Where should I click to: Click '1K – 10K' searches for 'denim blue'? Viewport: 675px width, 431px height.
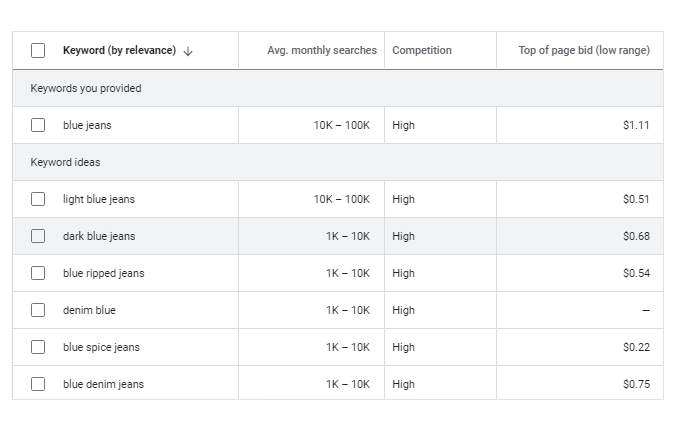tap(348, 310)
